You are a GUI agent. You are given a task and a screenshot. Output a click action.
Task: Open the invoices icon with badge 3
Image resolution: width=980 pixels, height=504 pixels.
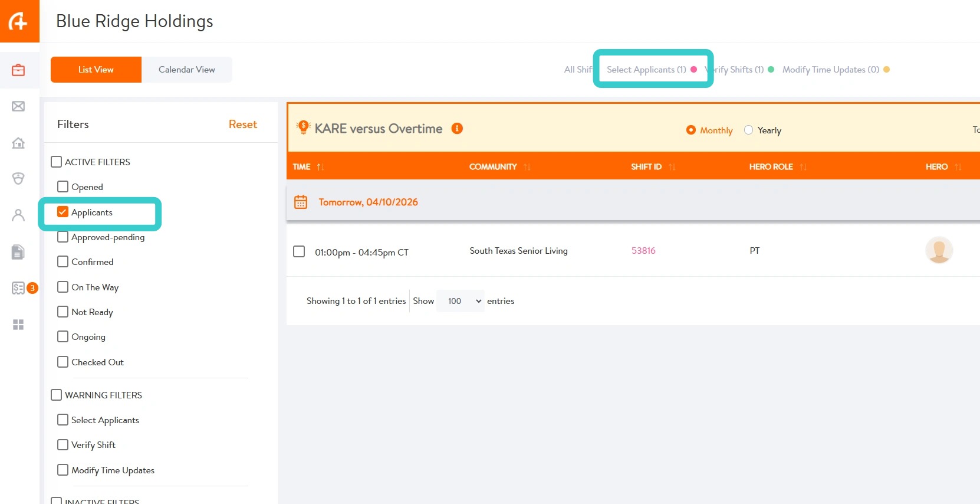click(x=18, y=288)
